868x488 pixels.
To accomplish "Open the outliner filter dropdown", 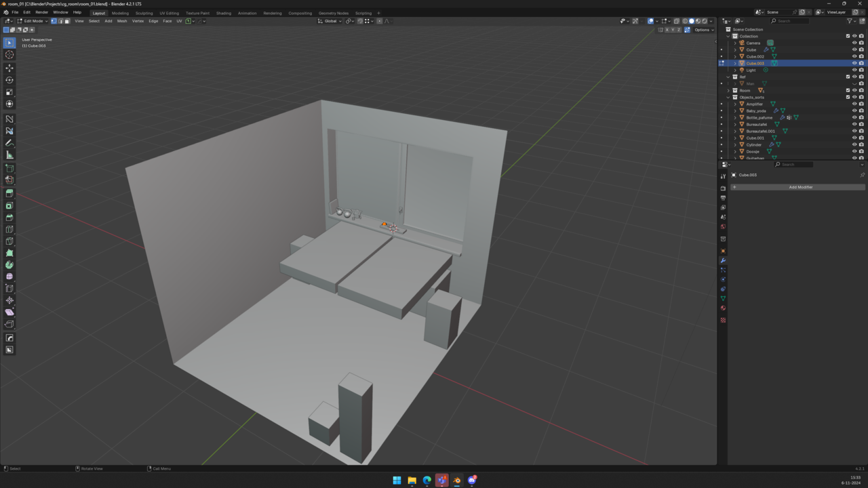I will pyautogui.click(x=852, y=21).
